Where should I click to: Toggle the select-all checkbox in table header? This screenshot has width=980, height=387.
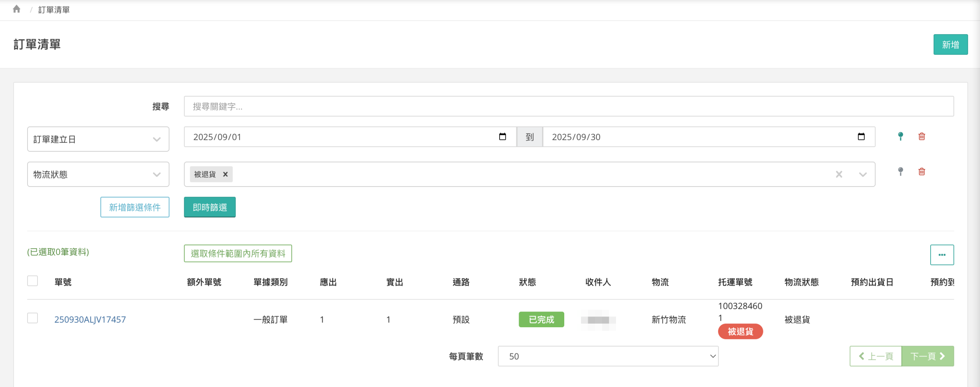pyautogui.click(x=33, y=281)
